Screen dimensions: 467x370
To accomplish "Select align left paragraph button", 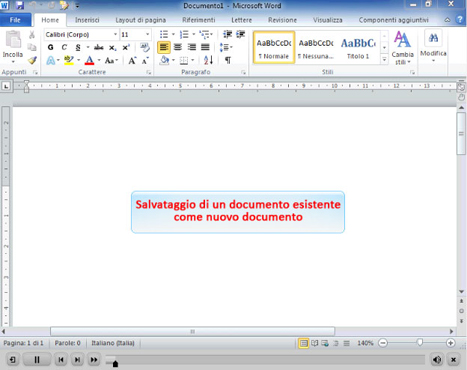I will click(164, 47).
